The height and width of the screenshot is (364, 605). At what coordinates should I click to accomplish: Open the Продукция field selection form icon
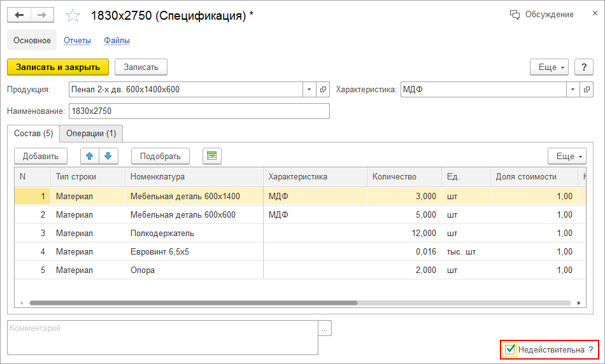(324, 90)
